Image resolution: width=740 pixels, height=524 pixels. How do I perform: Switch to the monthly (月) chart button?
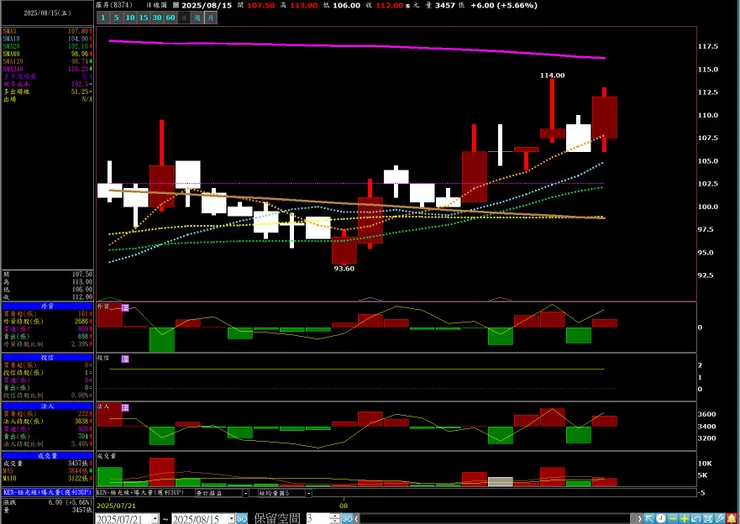click(211, 18)
